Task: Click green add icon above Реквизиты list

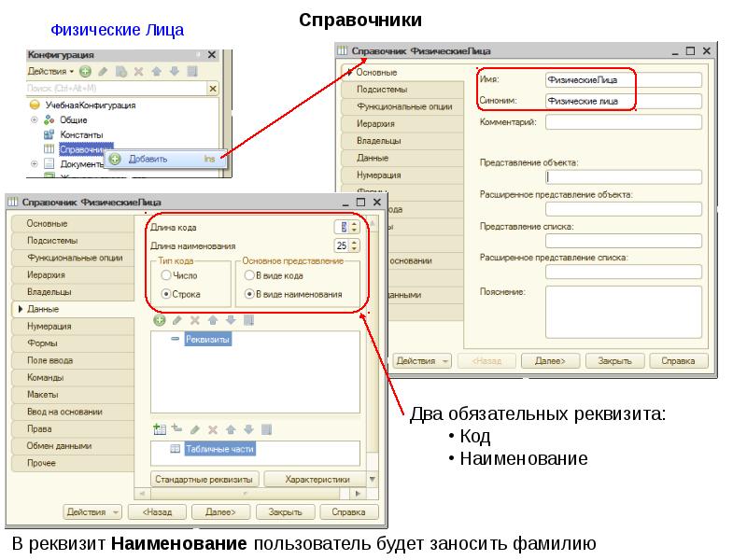Action: pos(159,320)
